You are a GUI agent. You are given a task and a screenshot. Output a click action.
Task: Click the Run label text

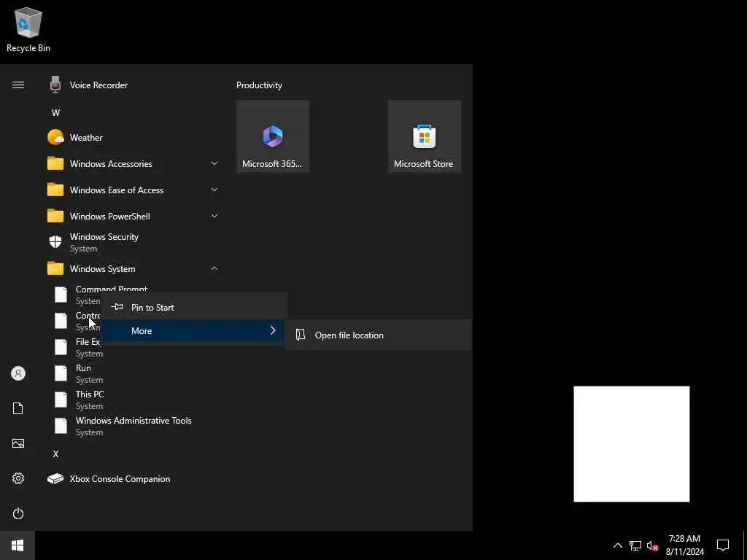[83, 368]
